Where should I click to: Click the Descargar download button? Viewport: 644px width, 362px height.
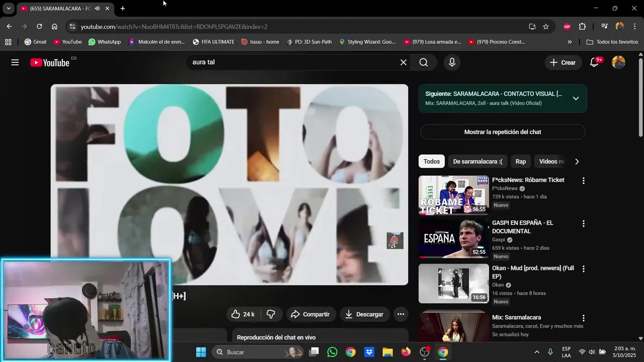point(365,314)
